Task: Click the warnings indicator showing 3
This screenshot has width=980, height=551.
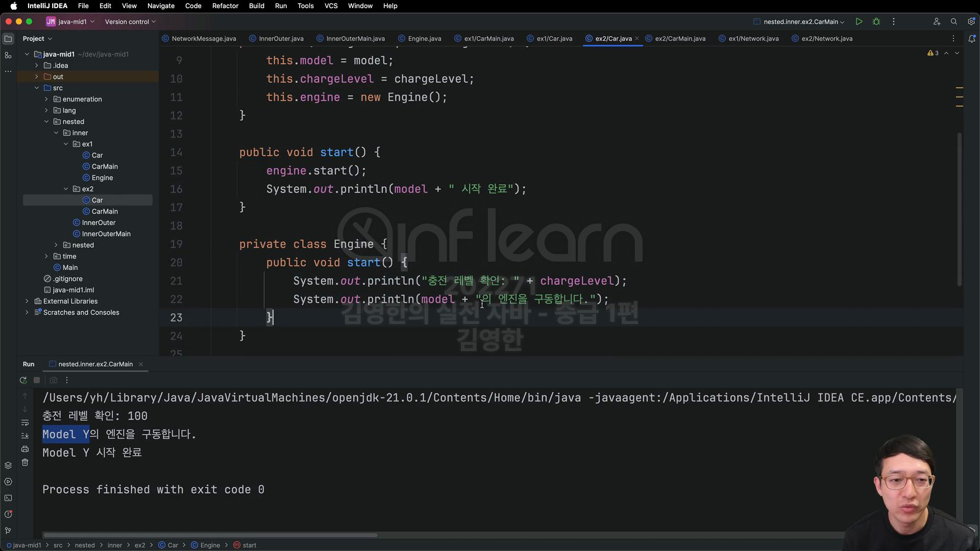Action: (933, 53)
